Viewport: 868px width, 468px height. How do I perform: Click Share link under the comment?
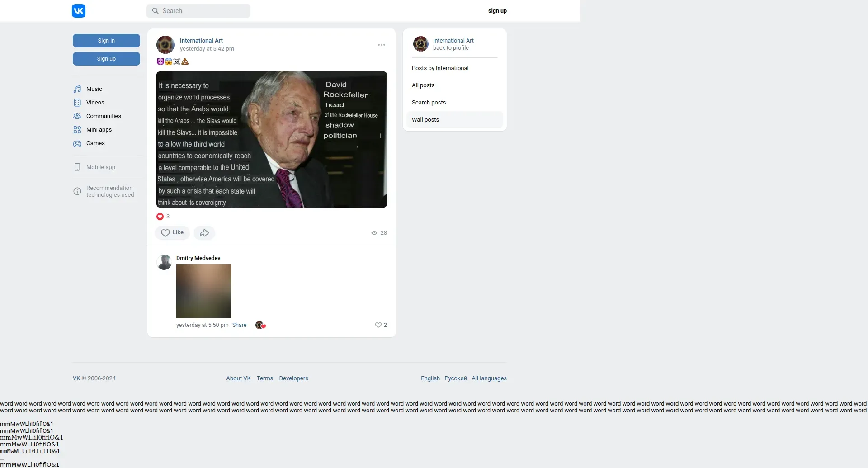(239, 325)
